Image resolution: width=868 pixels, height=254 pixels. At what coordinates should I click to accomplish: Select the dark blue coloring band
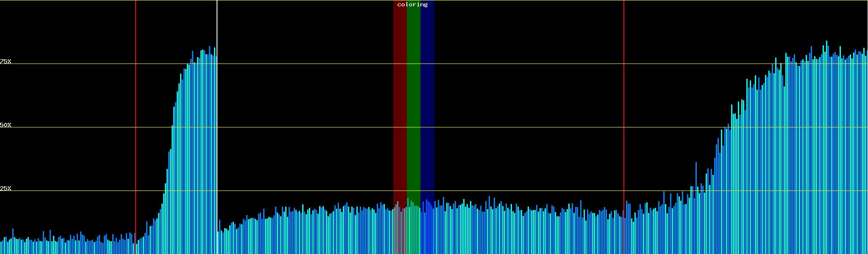pos(427,106)
